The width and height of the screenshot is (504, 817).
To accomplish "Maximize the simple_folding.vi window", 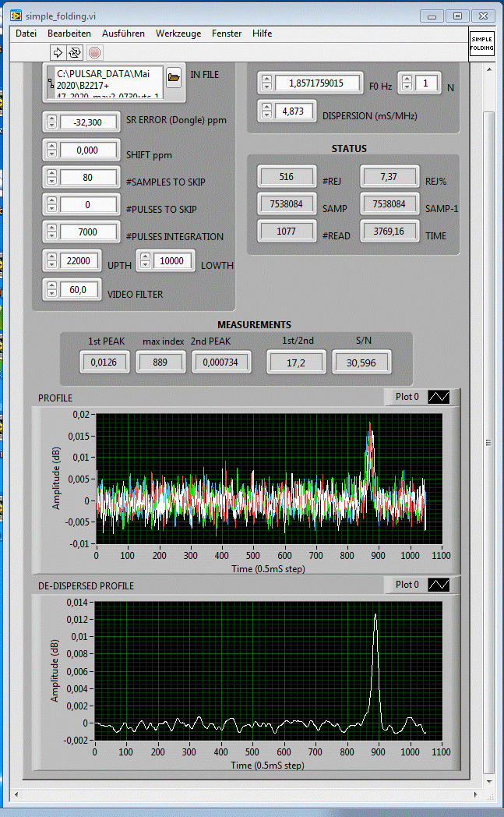I will click(458, 16).
